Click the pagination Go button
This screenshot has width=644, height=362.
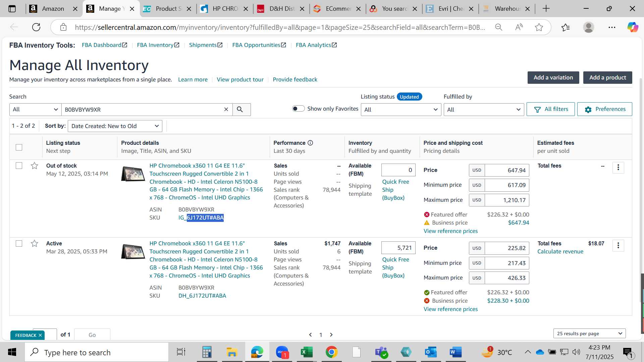pyautogui.click(x=92, y=335)
